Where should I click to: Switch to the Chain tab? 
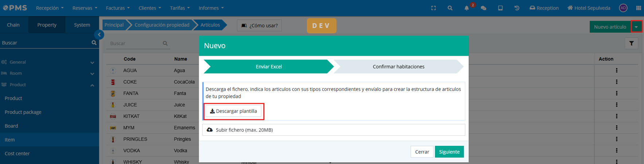(13, 25)
